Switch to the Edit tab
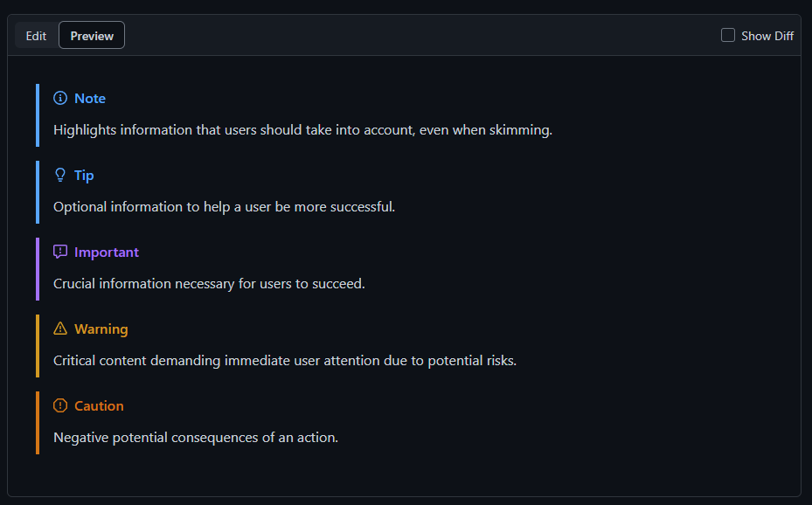 [36, 36]
